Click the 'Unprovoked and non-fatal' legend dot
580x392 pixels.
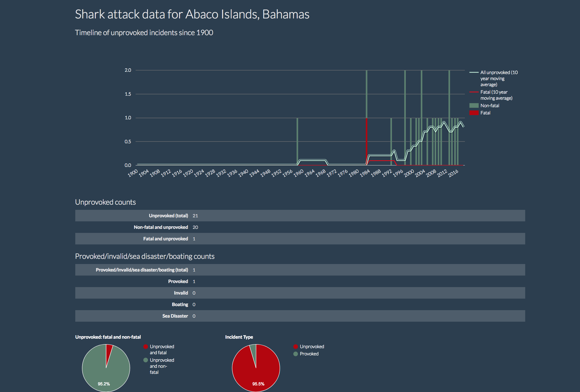click(146, 360)
